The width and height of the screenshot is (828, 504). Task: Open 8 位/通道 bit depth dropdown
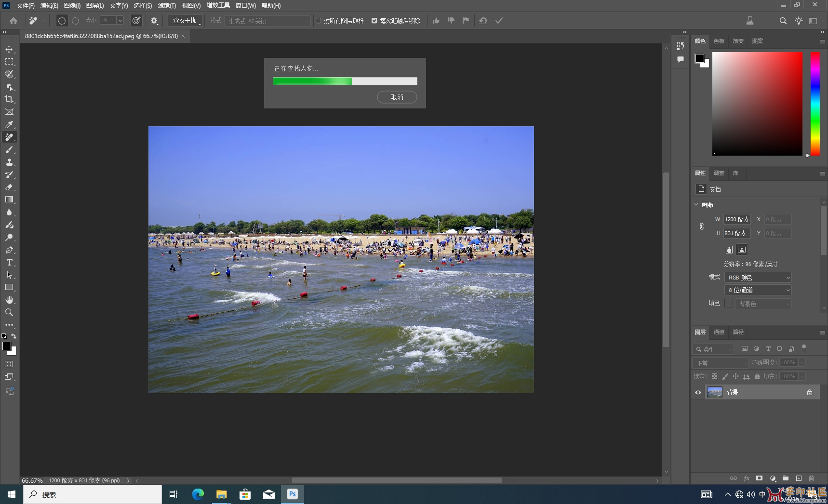click(x=758, y=290)
